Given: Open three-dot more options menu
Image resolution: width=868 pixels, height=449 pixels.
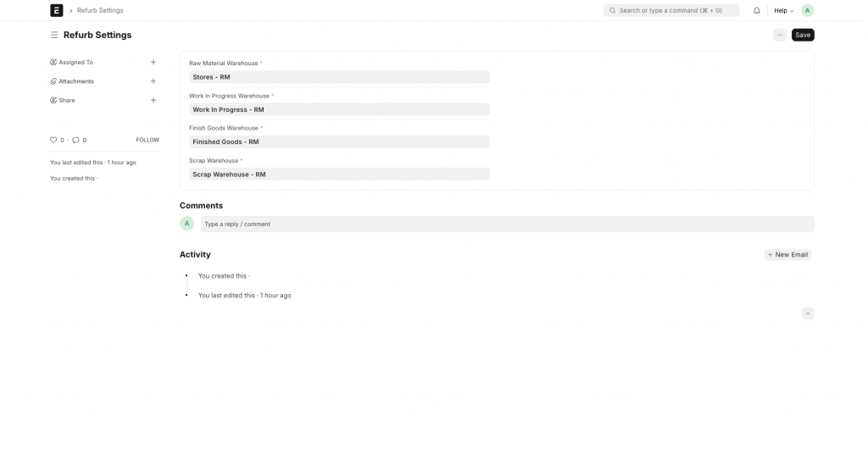Looking at the screenshot, I should point(779,35).
